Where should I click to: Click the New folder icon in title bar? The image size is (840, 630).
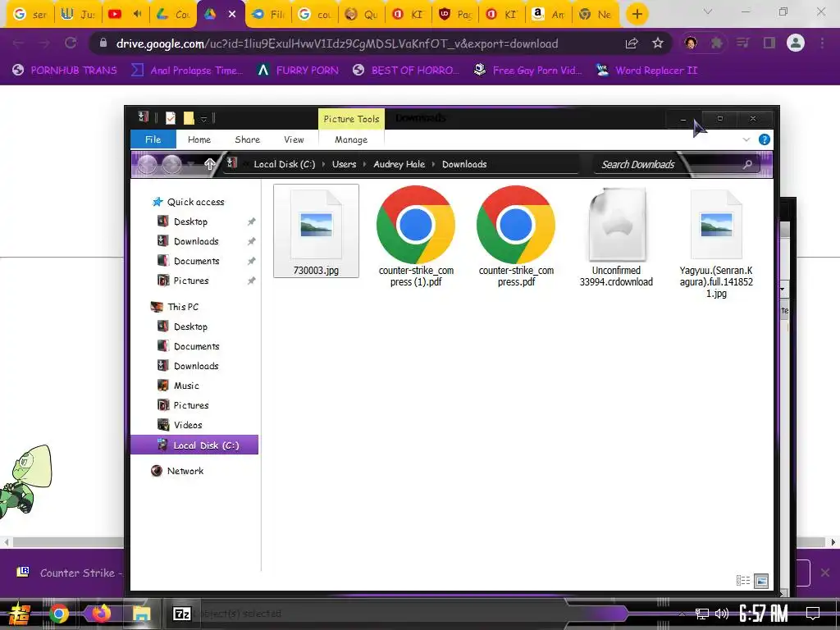point(189,118)
